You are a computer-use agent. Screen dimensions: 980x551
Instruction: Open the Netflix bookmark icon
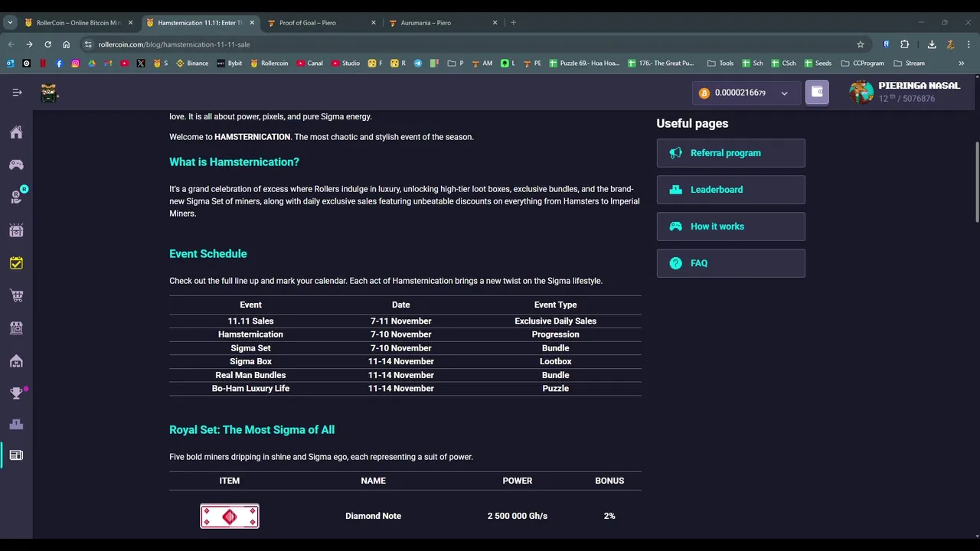(43, 64)
